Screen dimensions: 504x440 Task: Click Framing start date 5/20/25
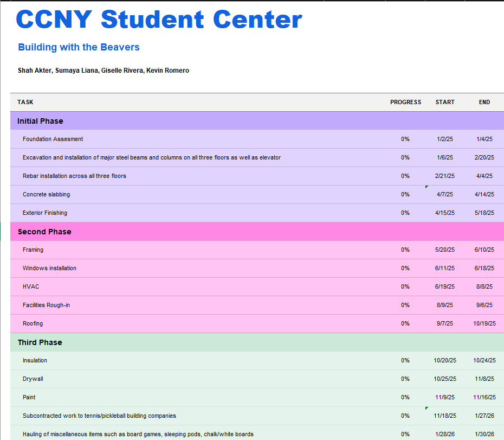click(445, 250)
